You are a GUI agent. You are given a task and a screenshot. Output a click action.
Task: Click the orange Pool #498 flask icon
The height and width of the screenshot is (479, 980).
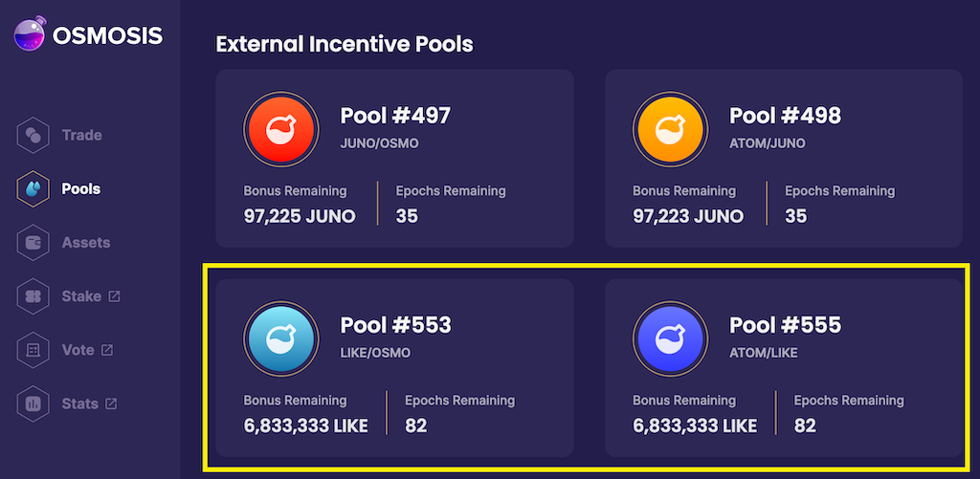[670, 130]
